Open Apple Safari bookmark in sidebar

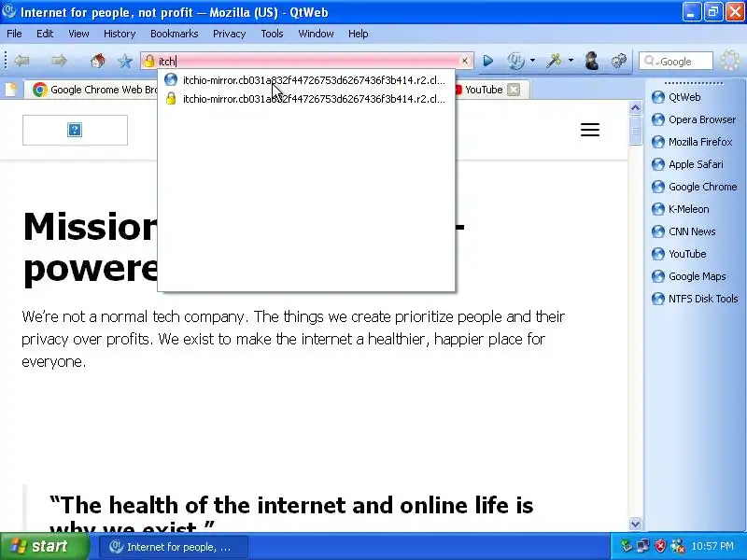click(x=687, y=164)
